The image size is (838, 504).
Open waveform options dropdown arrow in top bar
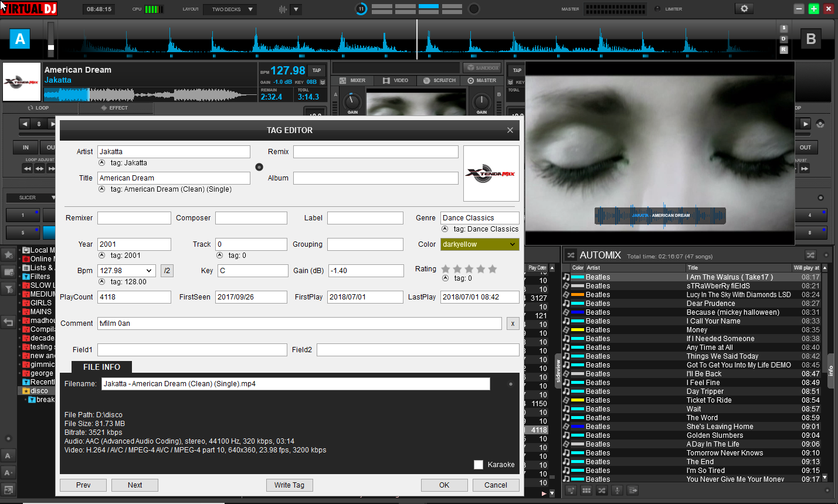[296, 9]
